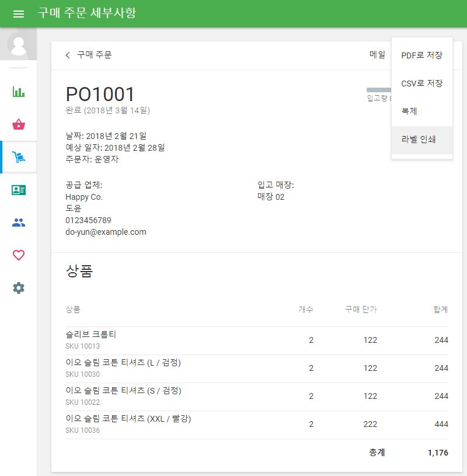Go back using the chevron arrow

[68, 55]
